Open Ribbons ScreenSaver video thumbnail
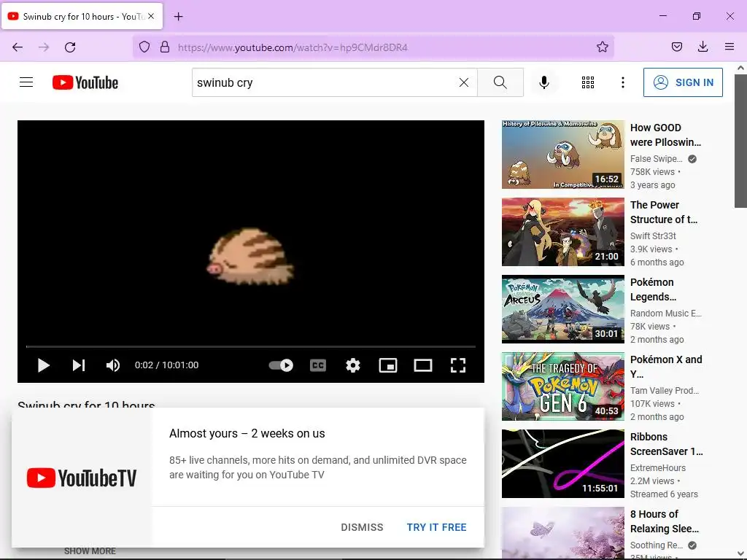Viewport: 747px width, 560px height. coord(562,464)
